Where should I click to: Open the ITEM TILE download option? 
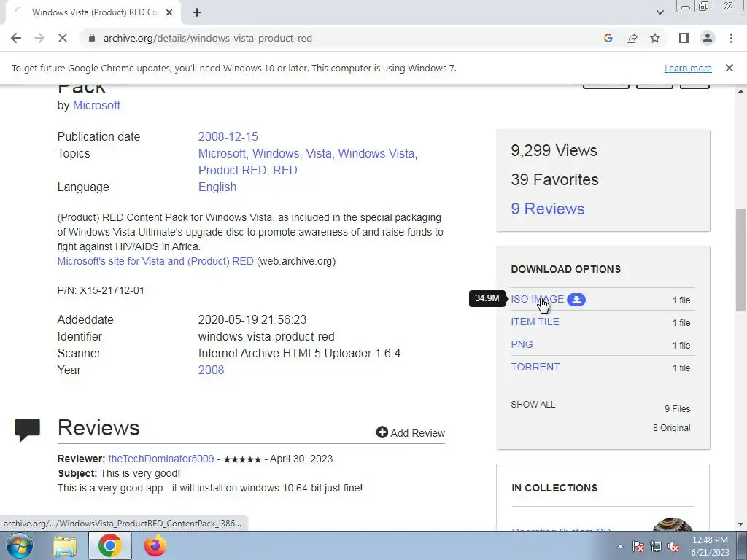[535, 322]
